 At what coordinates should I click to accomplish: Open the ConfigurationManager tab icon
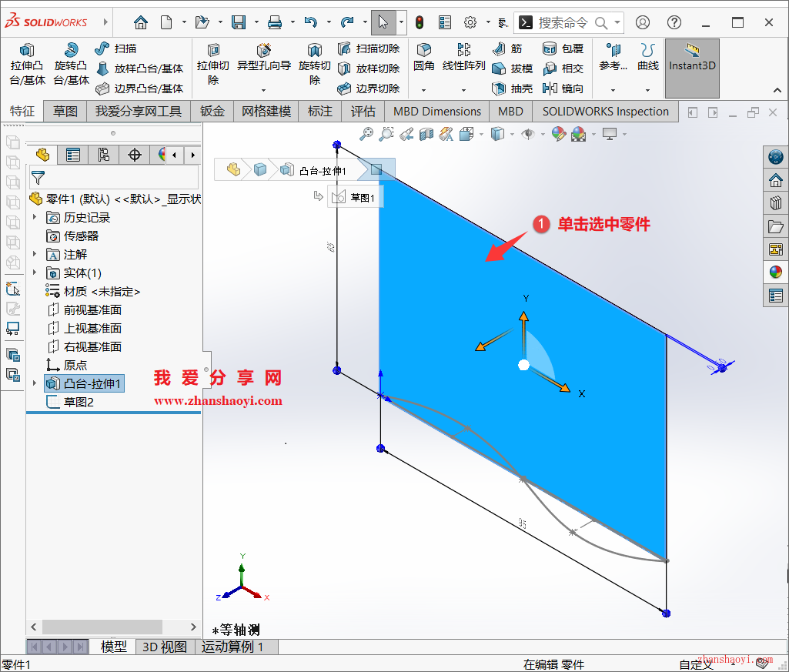[x=104, y=155]
